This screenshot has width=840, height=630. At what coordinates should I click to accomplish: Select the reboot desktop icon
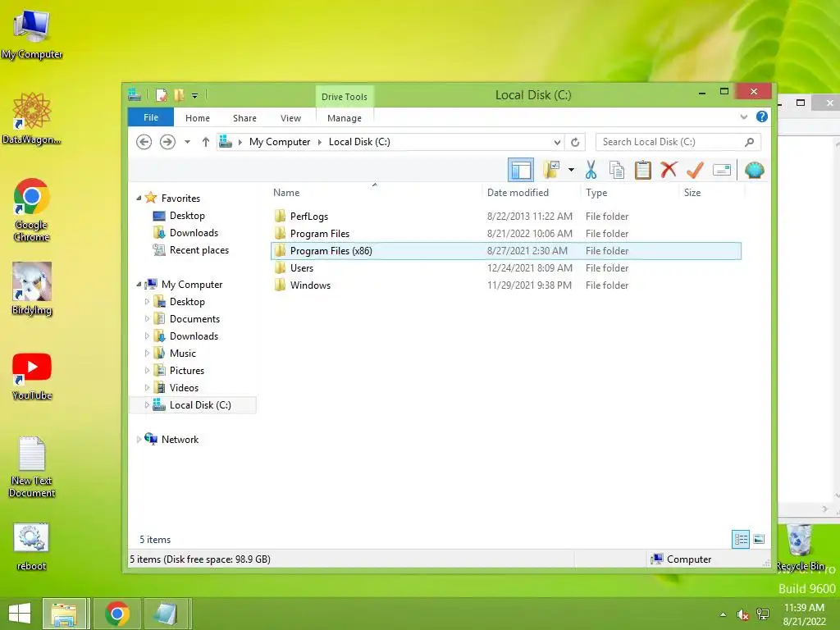point(31,547)
